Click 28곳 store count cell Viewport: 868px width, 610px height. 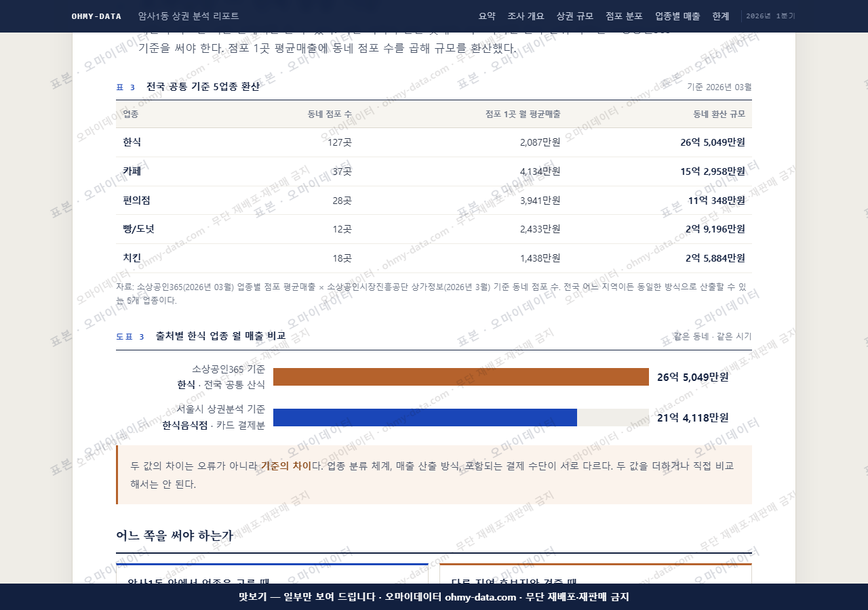click(x=342, y=201)
